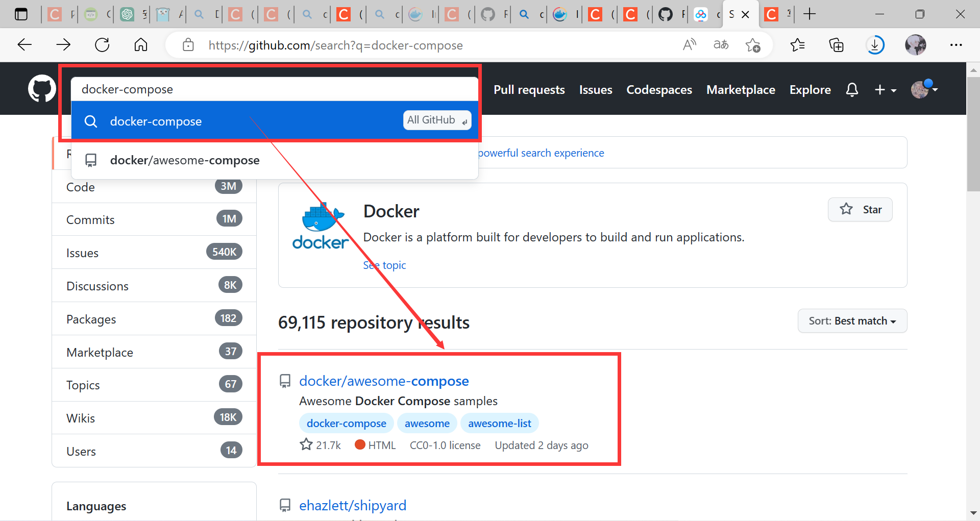Open Issues in GitHub header
The image size is (980, 521).
click(x=596, y=90)
